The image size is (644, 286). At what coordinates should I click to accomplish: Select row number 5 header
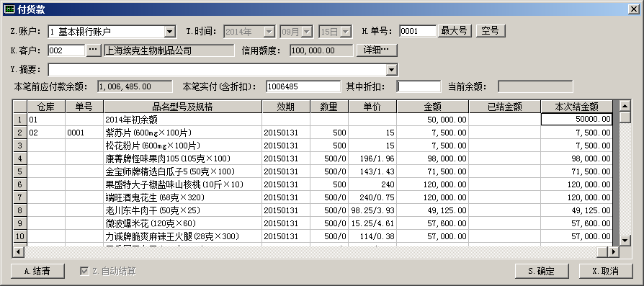pyautogui.click(x=19, y=171)
